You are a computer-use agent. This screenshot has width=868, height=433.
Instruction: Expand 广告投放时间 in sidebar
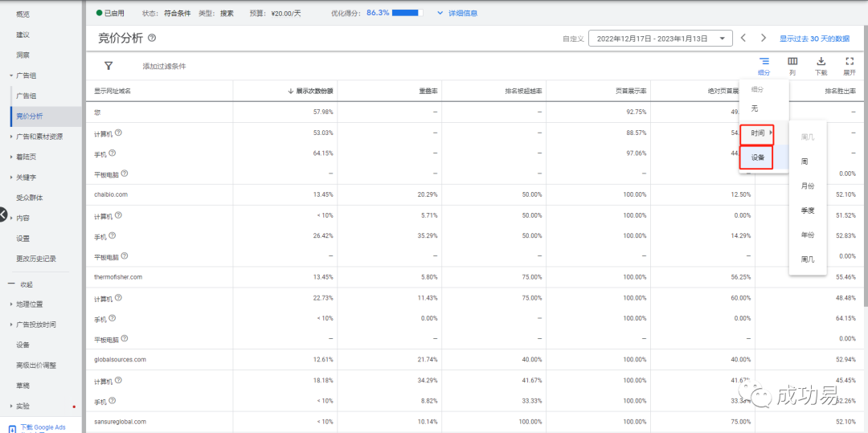point(11,325)
